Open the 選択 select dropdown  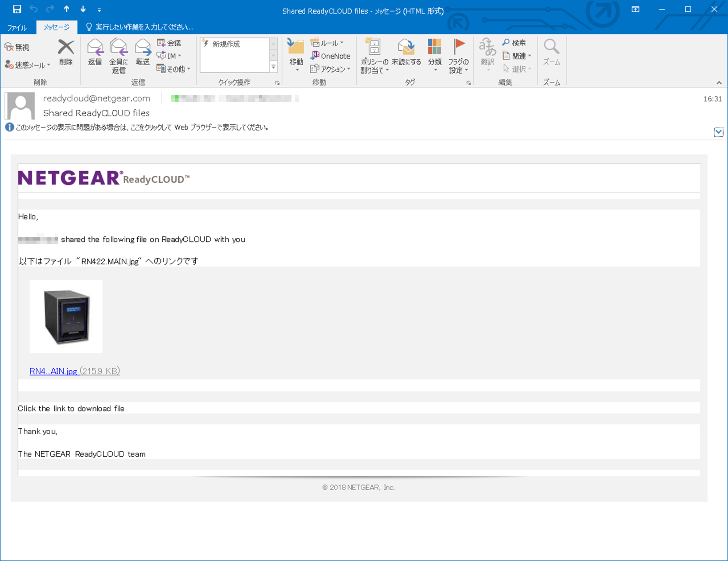517,69
